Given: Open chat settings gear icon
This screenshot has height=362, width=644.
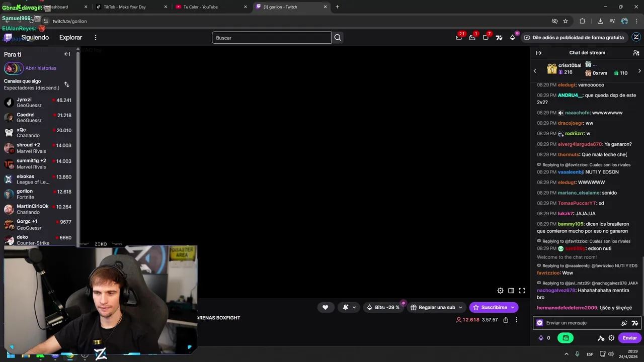Looking at the screenshot, I should pos(611,338).
